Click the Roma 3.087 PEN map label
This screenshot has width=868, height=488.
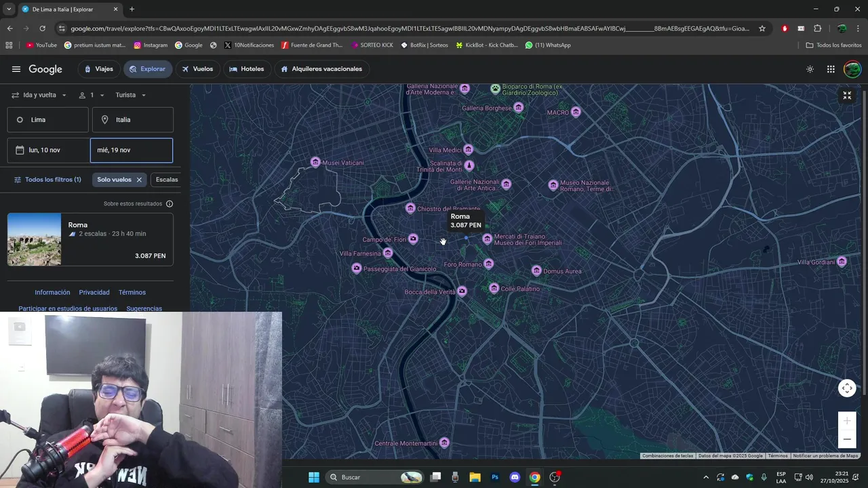(466, 221)
